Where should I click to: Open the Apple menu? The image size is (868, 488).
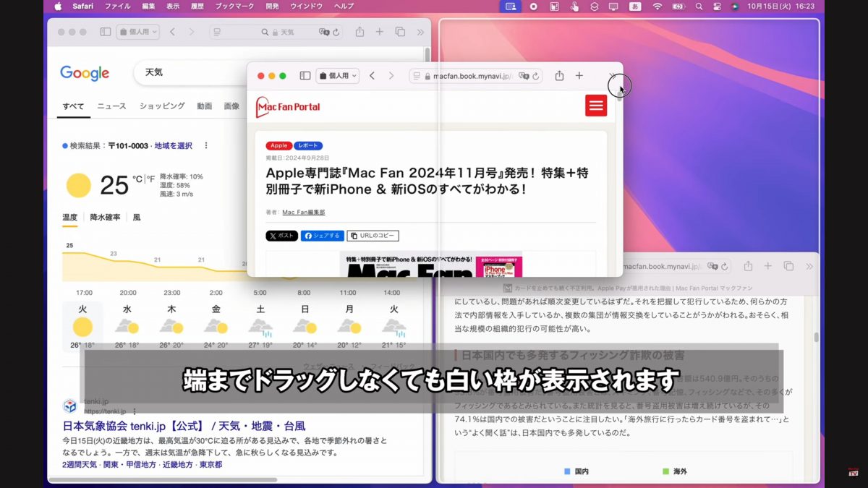pyautogui.click(x=58, y=6)
